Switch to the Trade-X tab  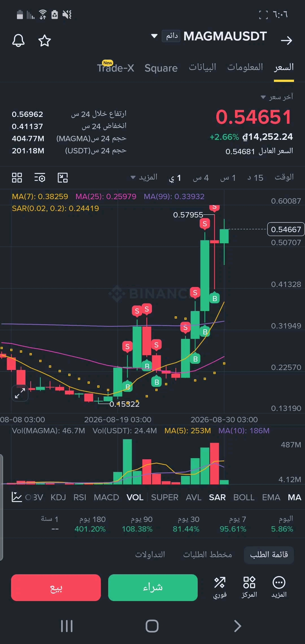[116, 68]
